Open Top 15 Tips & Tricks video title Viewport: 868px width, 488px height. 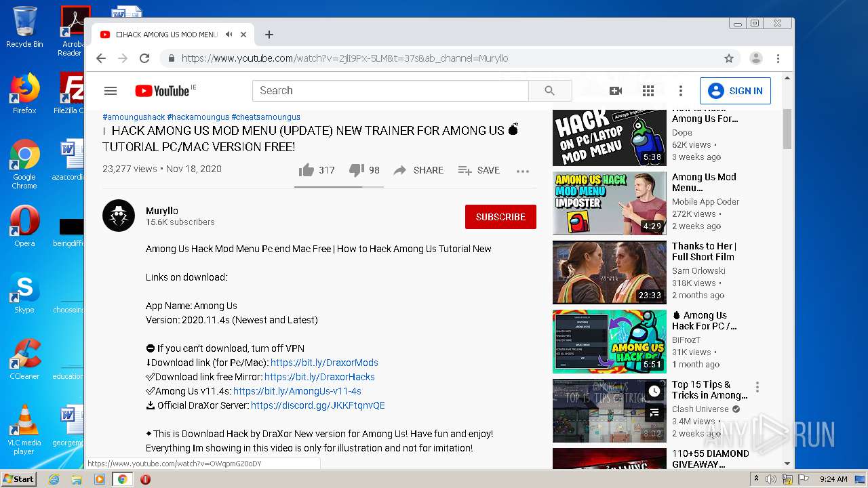tap(710, 390)
